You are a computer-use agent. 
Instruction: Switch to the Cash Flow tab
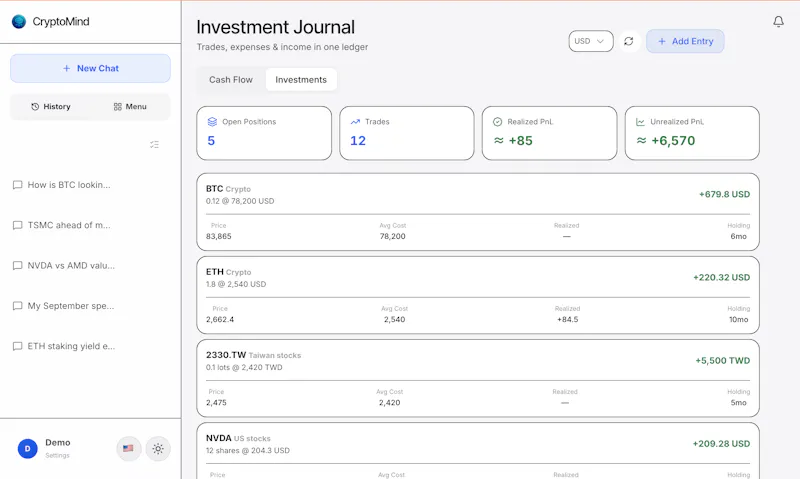pos(231,80)
